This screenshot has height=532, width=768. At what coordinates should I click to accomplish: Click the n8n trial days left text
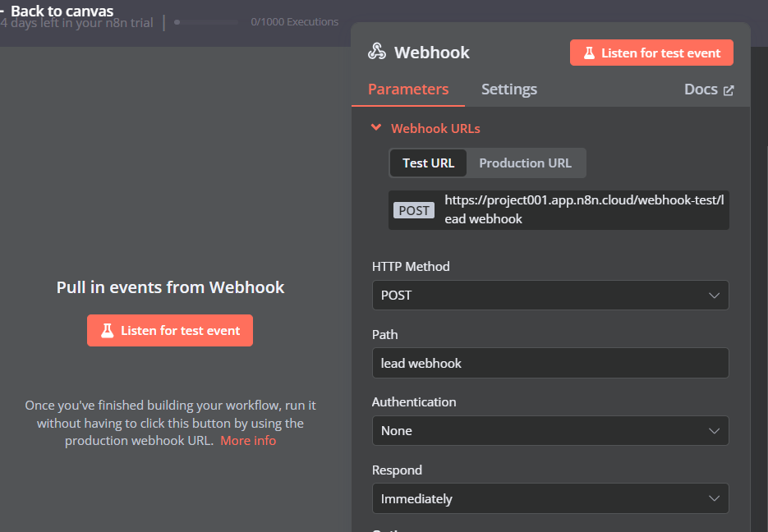click(x=76, y=23)
